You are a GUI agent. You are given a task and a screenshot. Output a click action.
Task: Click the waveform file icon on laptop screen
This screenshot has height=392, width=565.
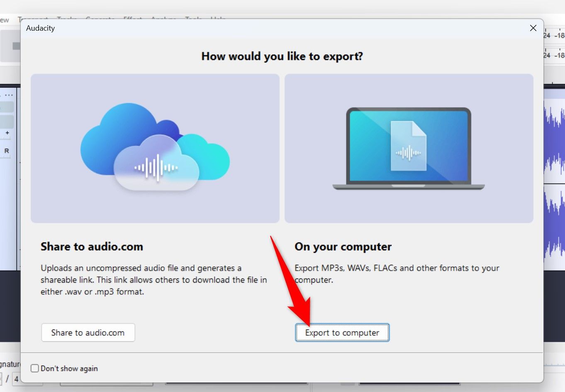(x=408, y=146)
